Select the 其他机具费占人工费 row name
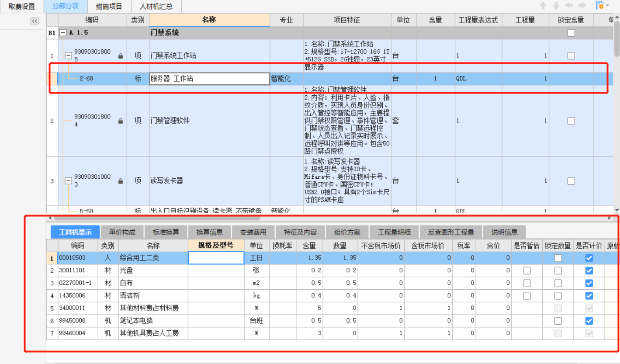The height and width of the screenshot is (364, 620). [x=153, y=333]
